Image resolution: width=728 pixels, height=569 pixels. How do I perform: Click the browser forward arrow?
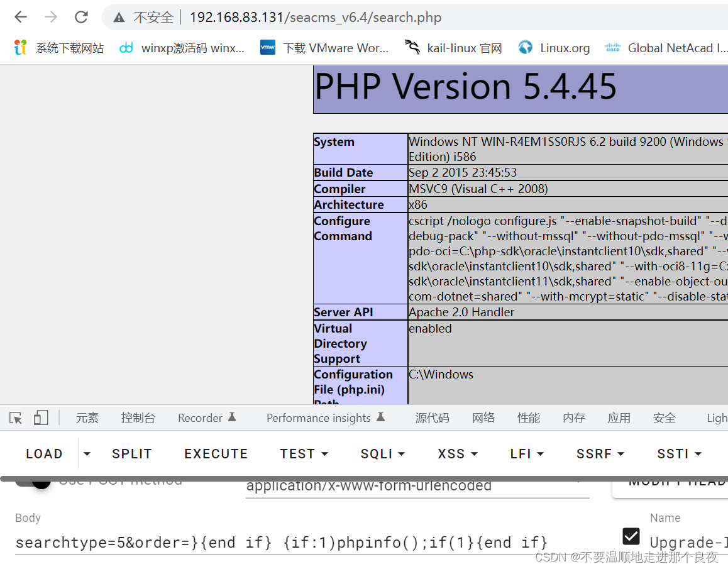point(50,17)
